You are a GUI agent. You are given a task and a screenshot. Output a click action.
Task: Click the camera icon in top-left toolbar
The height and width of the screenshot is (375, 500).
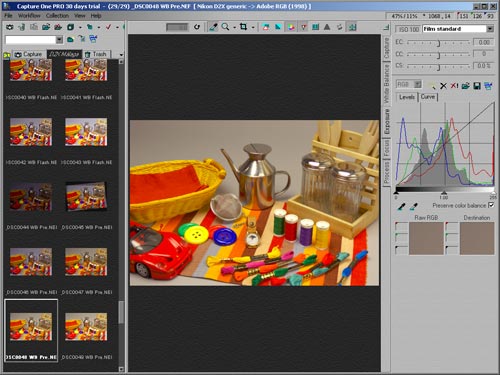[10, 27]
